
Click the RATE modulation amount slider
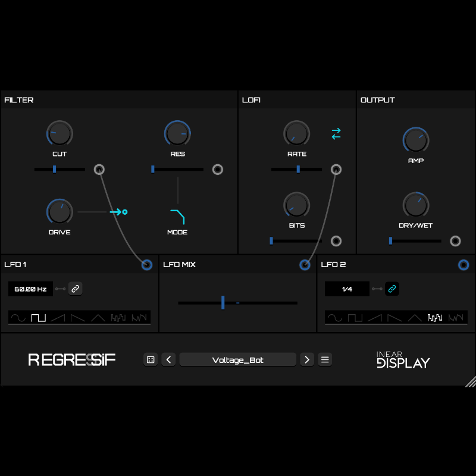pos(296,170)
